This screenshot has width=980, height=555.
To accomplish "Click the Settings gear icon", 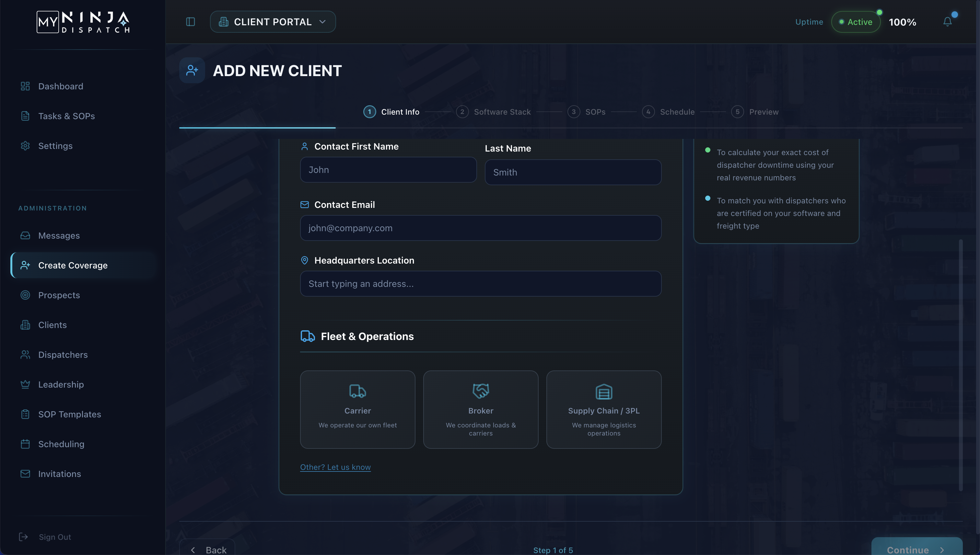I will [x=25, y=146].
